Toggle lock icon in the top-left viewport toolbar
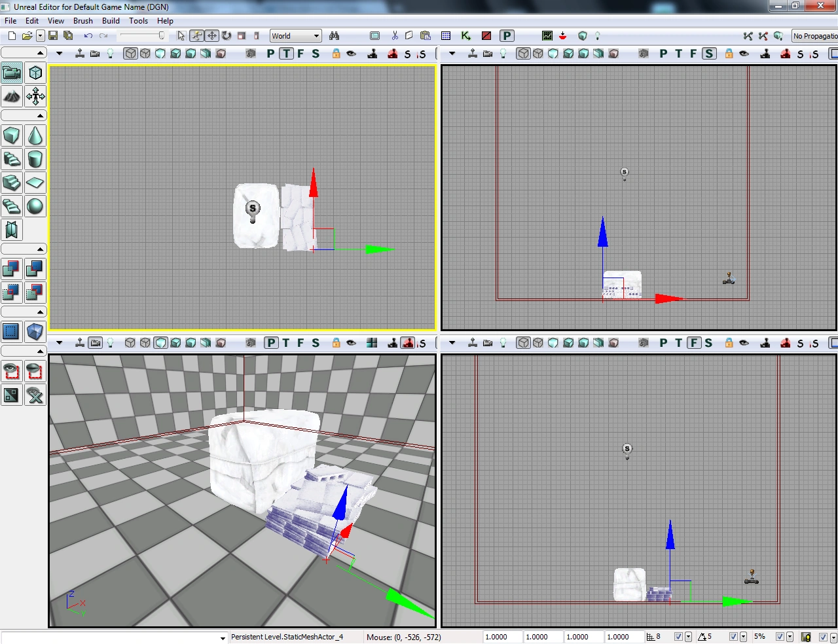838x644 pixels. [x=336, y=54]
